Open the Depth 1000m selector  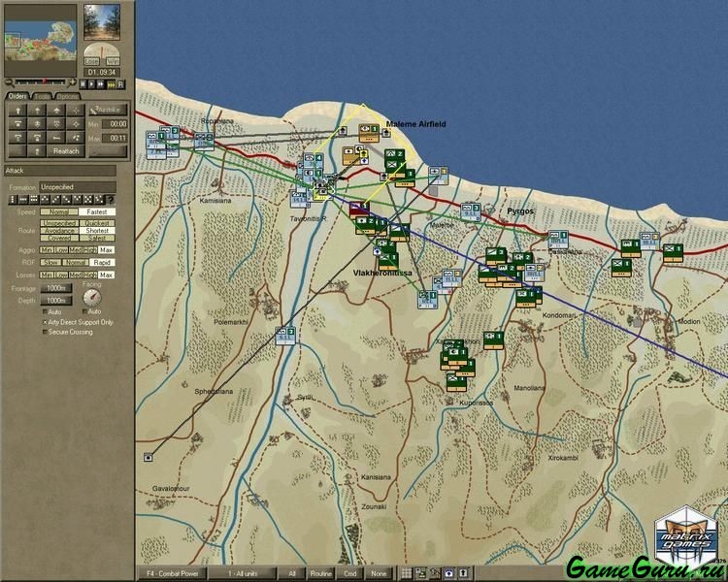(x=56, y=301)
